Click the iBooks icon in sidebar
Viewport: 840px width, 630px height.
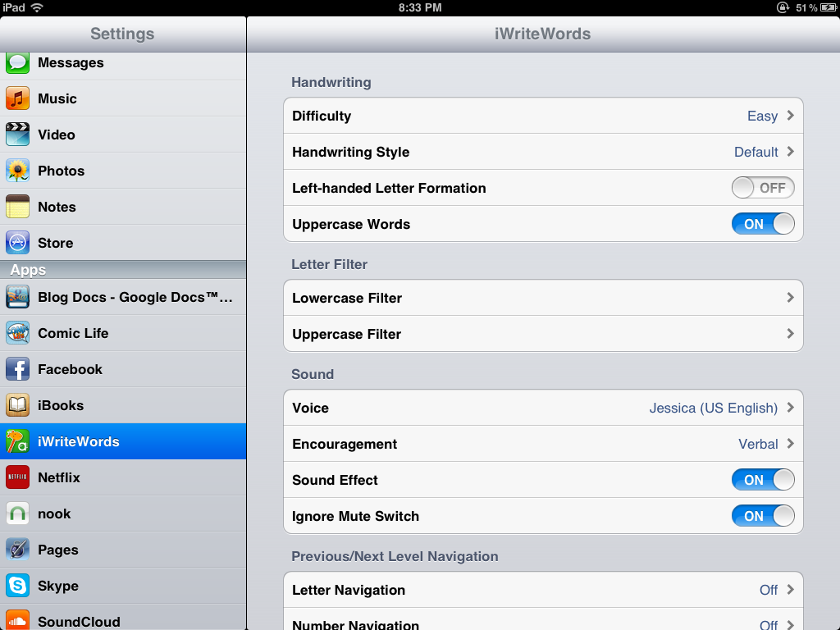(17, 405)
